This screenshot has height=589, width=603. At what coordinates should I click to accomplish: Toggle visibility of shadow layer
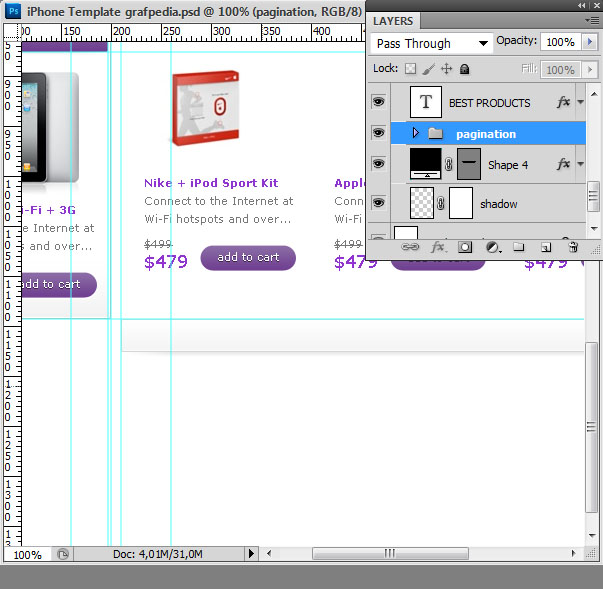pyautogui.click(x=378, y=203)
